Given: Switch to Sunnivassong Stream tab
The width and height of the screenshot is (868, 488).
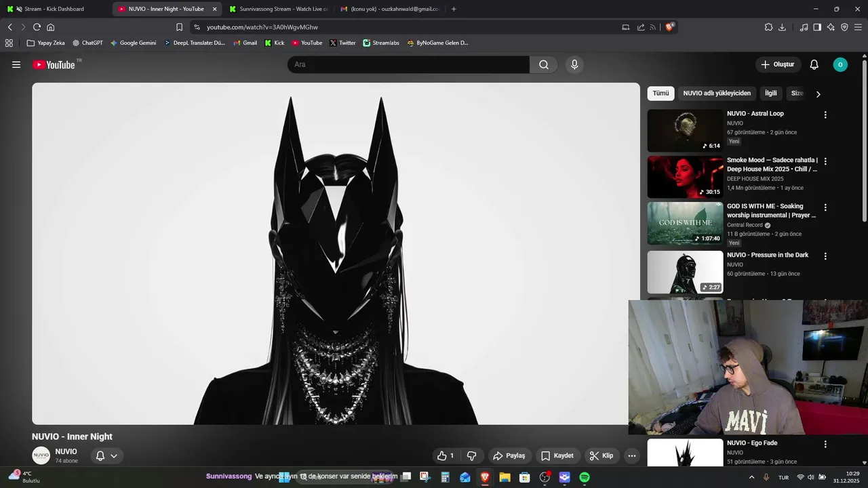Looking at the screenshot, I should coord(278,9).
